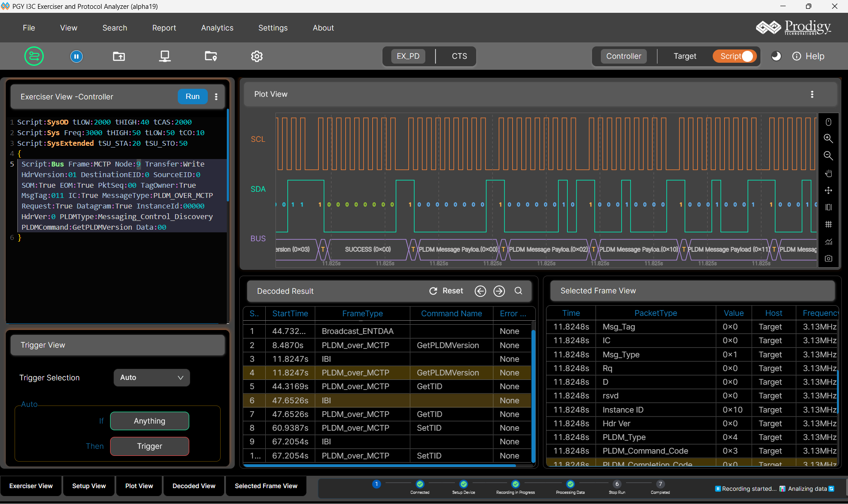This screenshot has height=504, width=848.
Task: Select the SetTID row at 60.9387s
Action: coord(387,428)
